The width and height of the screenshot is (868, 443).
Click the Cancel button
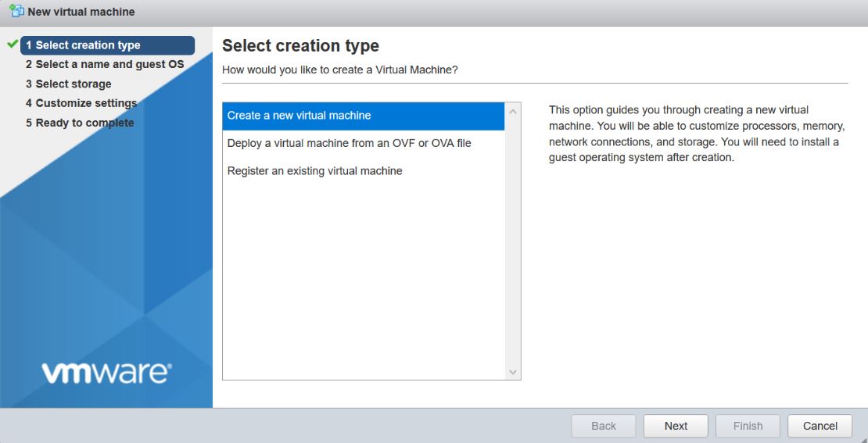[x=820, y=426]
